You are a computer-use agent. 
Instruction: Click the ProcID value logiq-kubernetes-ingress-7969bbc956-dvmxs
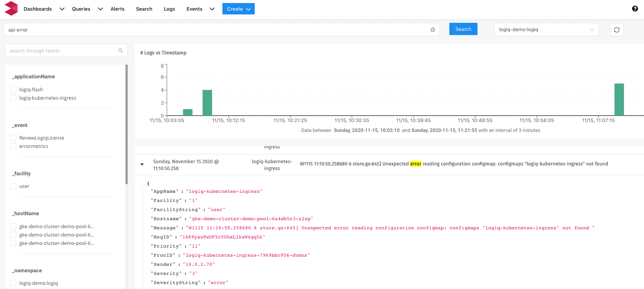pos(246,255)
